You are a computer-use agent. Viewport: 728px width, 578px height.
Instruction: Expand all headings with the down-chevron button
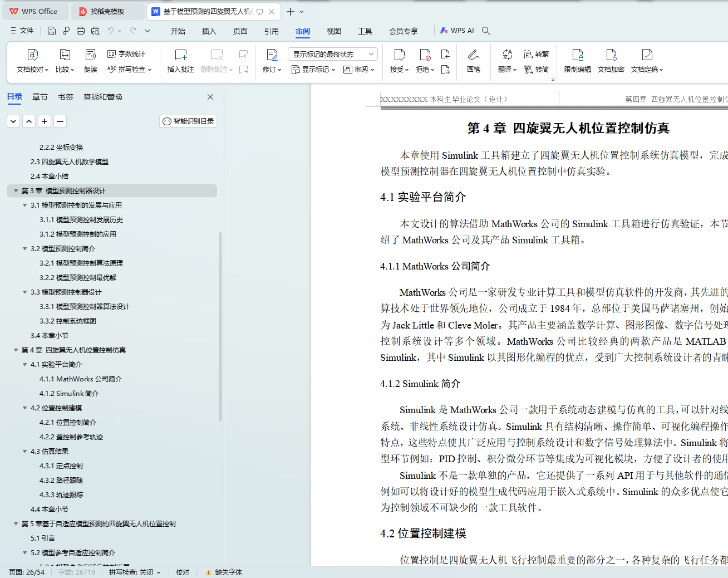[x=14, y=121]
